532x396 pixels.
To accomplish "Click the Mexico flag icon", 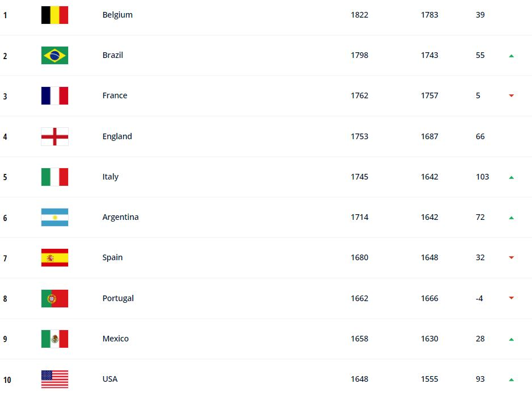I will (x=55, y=339).
